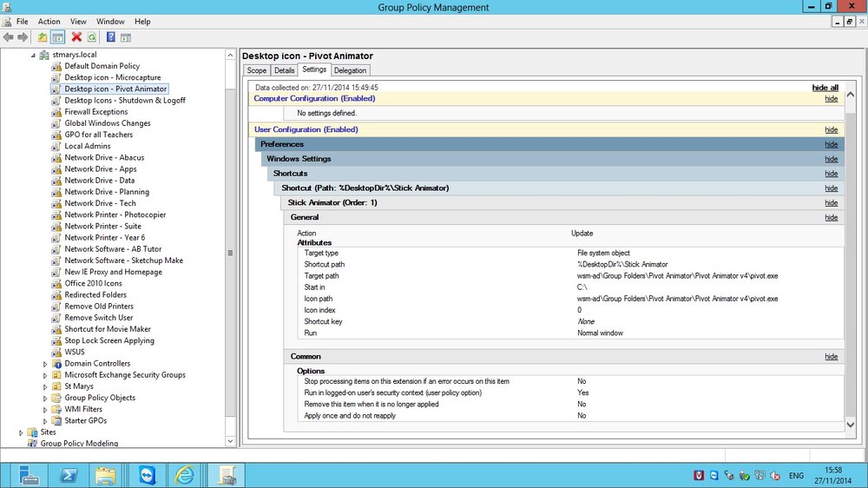Toggle the Show/Hide Console Tree button

pos(57,37)
